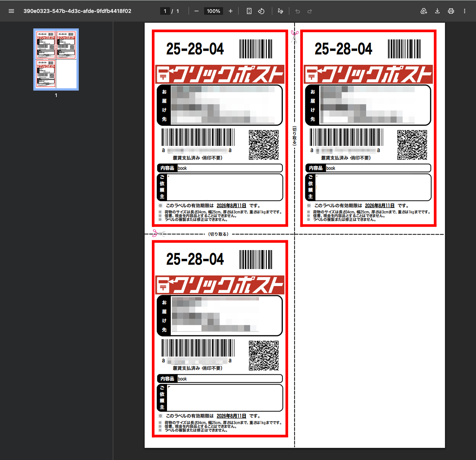Download the PDF file

[x=437, y=11]
